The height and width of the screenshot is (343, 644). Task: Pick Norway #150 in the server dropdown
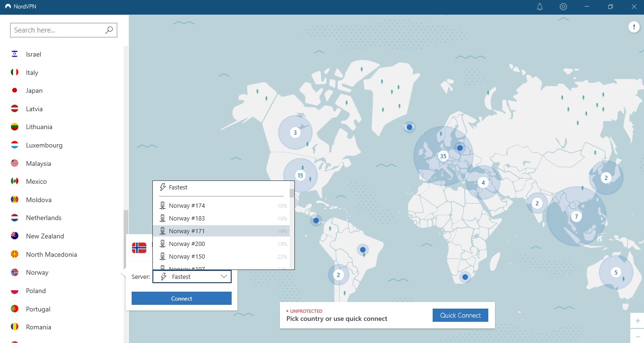pyautogui.click(x=187, y=256)
